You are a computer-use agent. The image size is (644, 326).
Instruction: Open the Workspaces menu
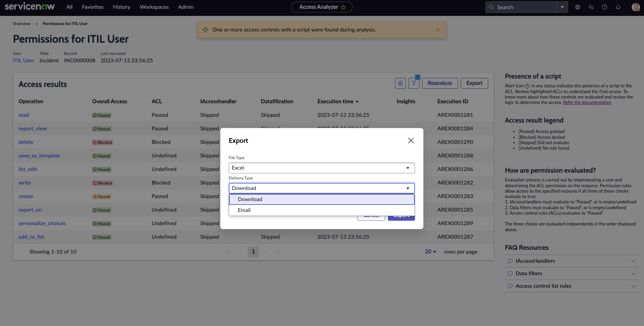[154, 7]
